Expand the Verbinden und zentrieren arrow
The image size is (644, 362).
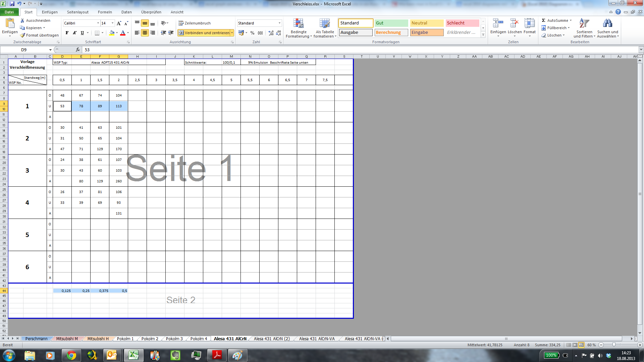click(232, 33)
